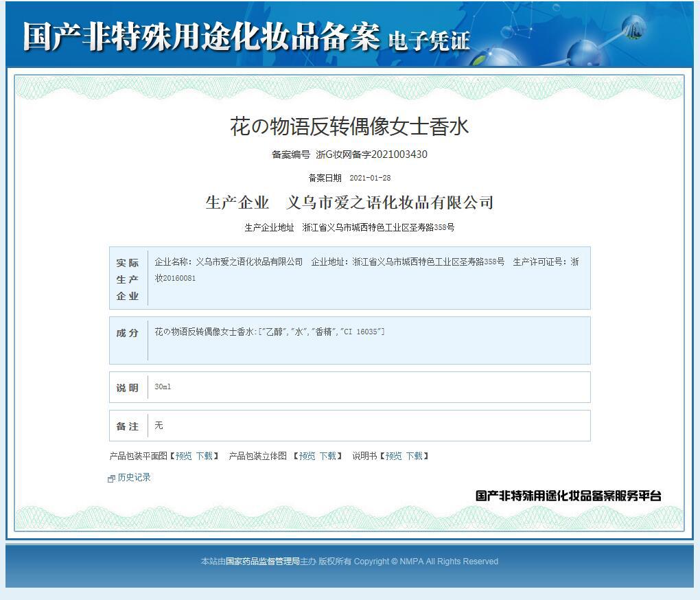Open the 历史记录 link
The image size is (700, 600).
click(x=134, y=477)
